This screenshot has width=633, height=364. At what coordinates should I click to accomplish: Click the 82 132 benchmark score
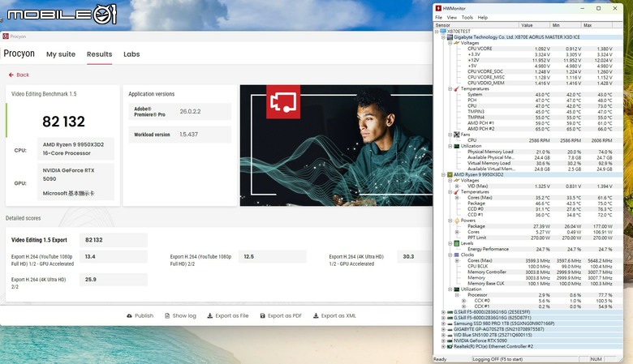[64, 122]
